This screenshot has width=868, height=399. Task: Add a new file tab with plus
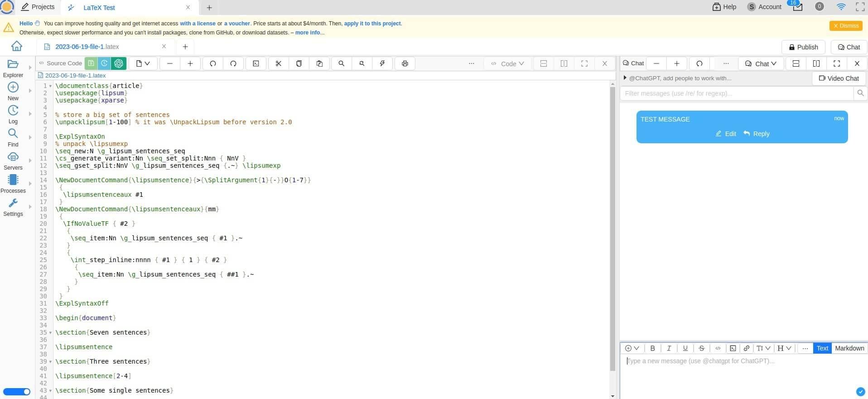coord(185,47)
